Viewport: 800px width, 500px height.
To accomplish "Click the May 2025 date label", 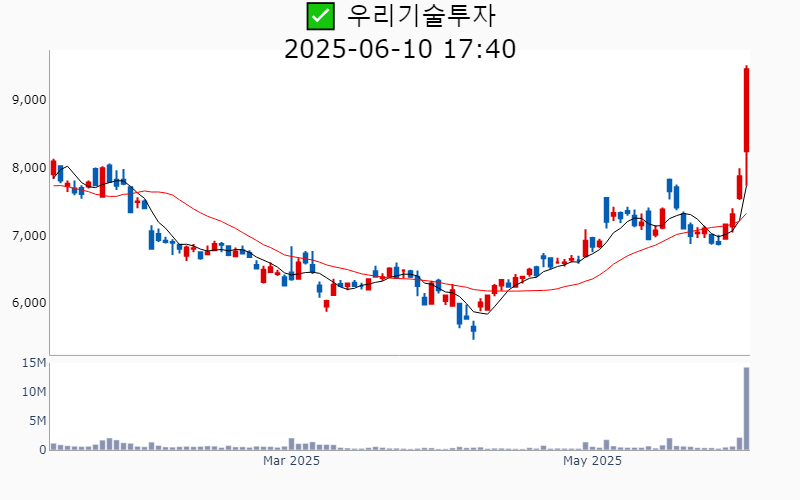I will pos(592,461).
